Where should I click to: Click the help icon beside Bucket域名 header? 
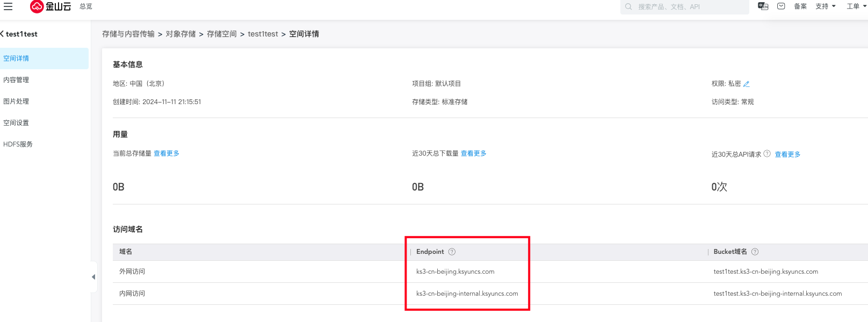[755, 252]
